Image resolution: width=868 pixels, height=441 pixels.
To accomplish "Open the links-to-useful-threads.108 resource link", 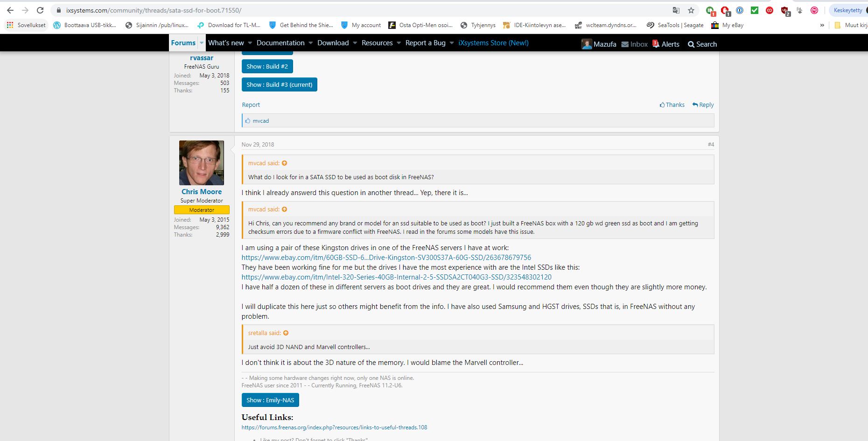I will tap(334, 427).
